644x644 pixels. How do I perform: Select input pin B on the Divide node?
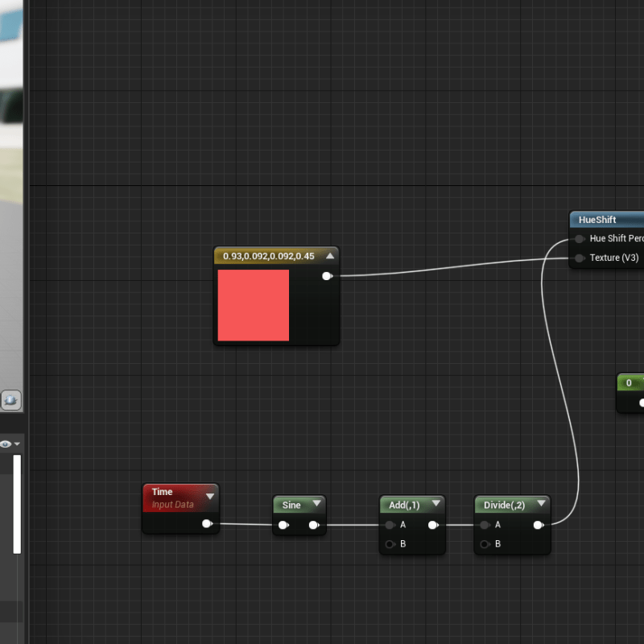pos(485,544)
